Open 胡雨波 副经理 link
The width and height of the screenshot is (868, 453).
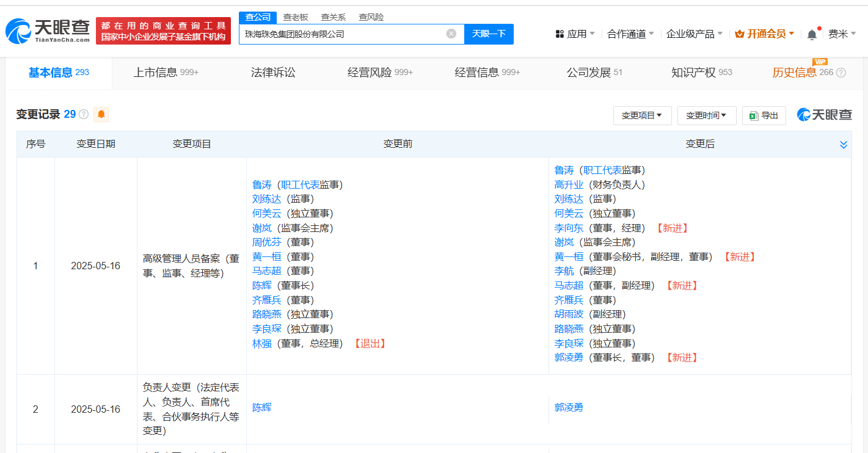point(569,314)
